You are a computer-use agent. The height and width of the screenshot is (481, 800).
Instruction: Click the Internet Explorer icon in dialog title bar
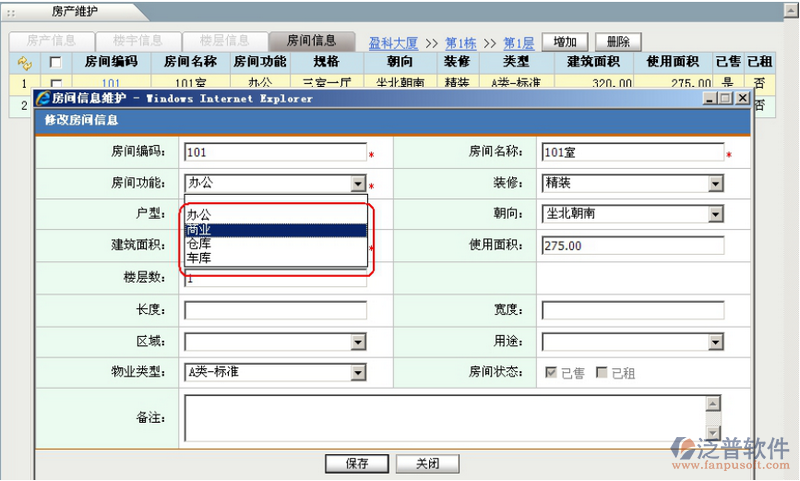pyautogui.click(x=43, y=99)
